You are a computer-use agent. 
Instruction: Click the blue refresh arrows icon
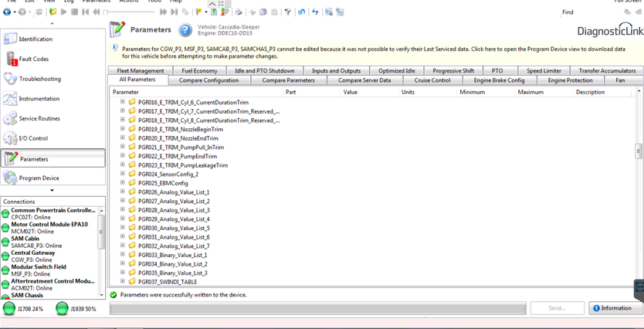click(x=315, y=12)
